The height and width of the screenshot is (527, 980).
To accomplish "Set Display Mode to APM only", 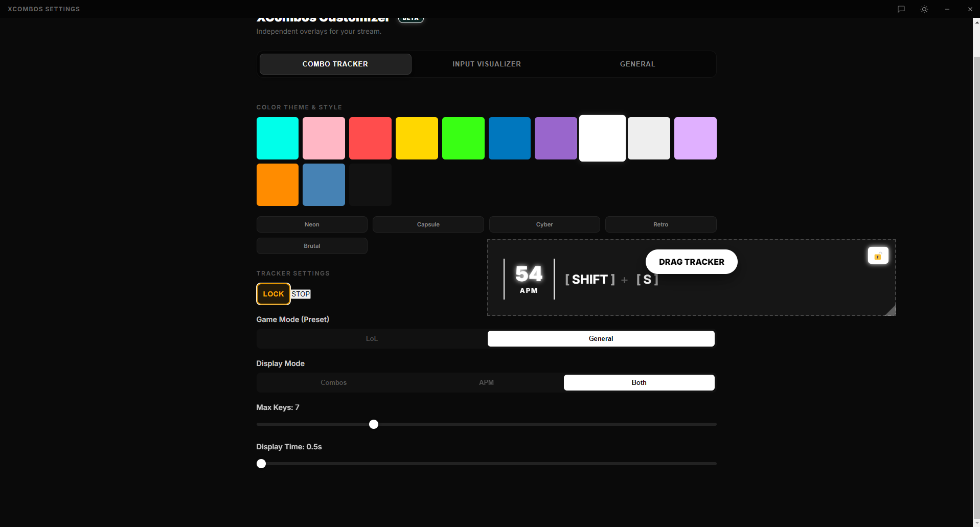I will tap(486, 382).
